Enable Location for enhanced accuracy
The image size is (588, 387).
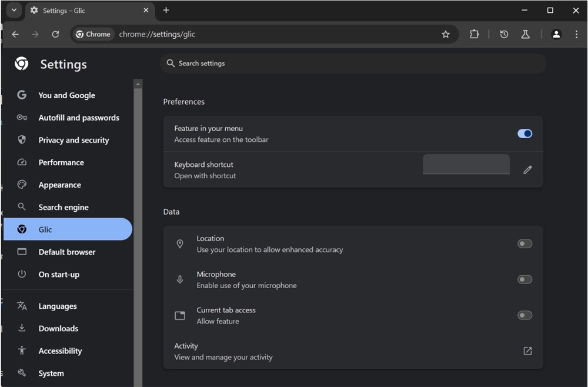point(524,243)
